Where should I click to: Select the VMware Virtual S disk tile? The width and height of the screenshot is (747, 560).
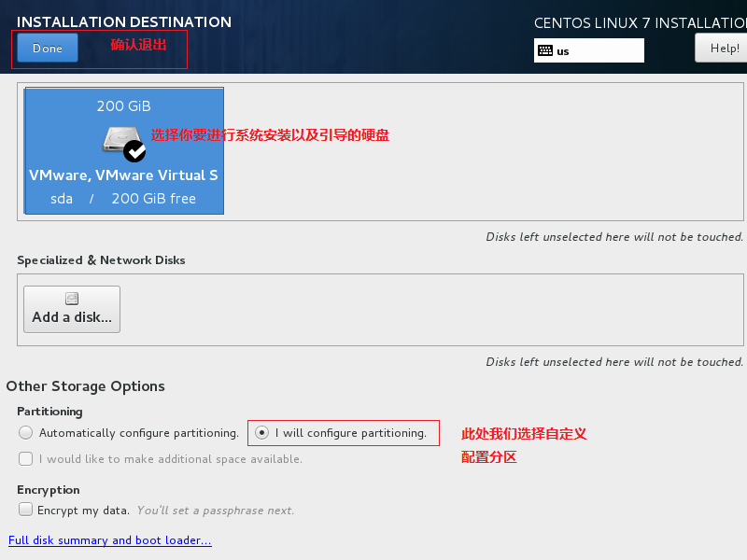click(123, 151)
